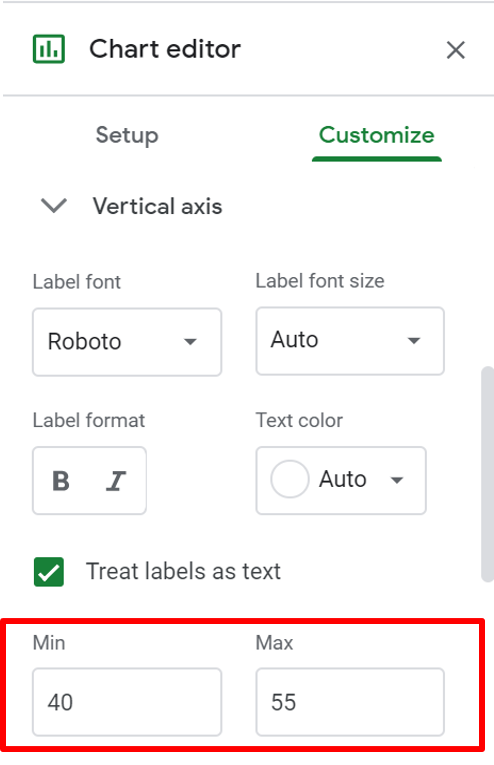Toggle italic label format
This screenshot has height=765, width=494.
[116, 481]
